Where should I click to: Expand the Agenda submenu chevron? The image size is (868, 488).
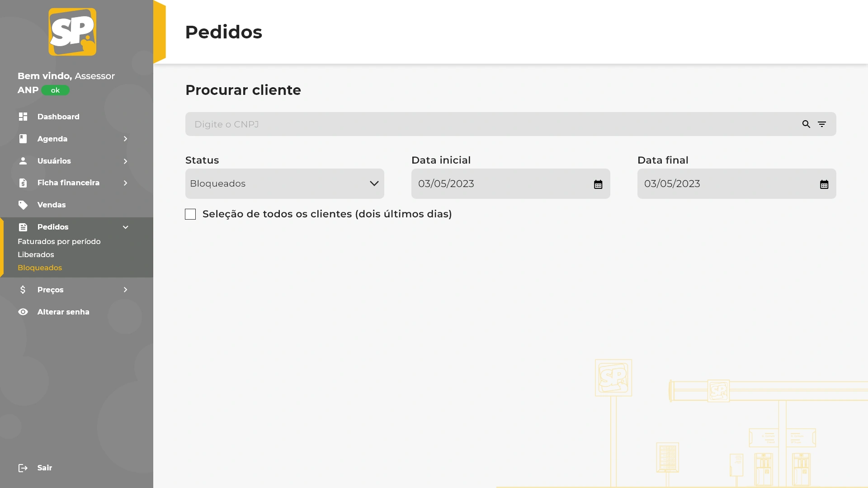126,139
